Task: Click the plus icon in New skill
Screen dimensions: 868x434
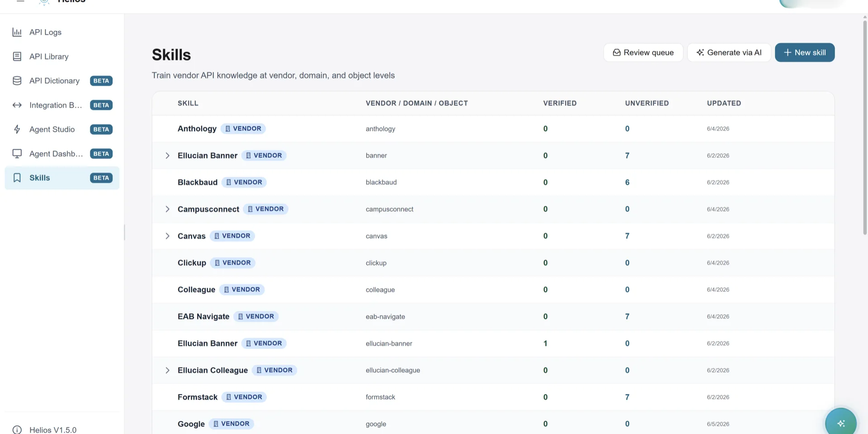Action: [x=788, y=52]
